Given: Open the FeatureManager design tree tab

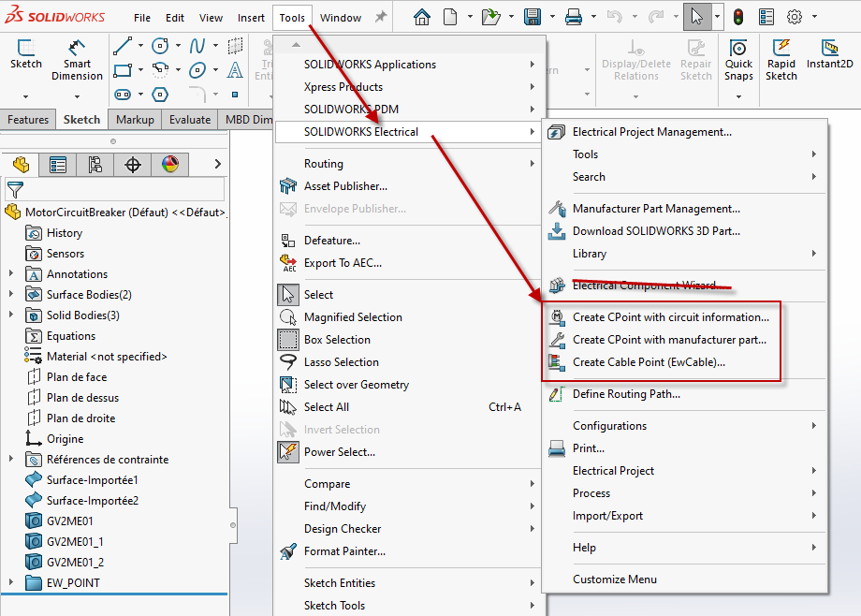Looking at the screenshot, I should pyautogui.click(x=21, y=165).
